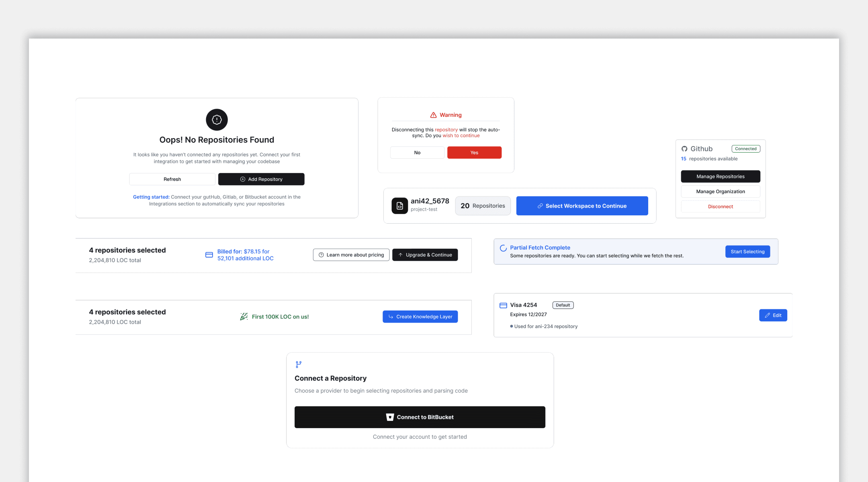Click the red Disconnect link
The image size is (868, 482).
pos(720,206)
